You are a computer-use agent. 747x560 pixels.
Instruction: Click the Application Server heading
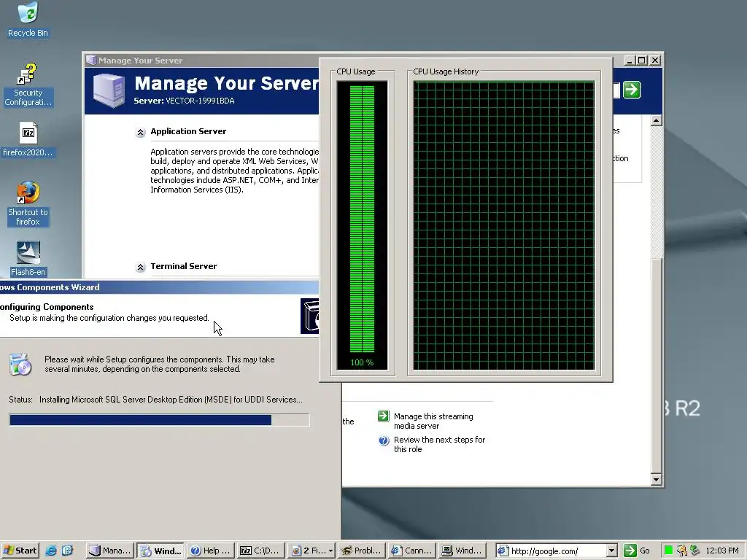(188, 131)
